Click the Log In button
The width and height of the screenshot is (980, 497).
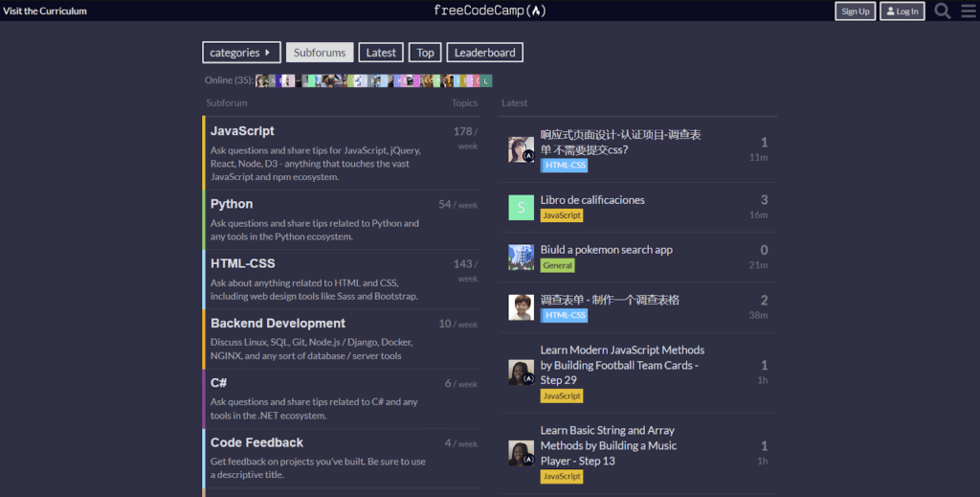pyautogui.click(x=902, y=11)
